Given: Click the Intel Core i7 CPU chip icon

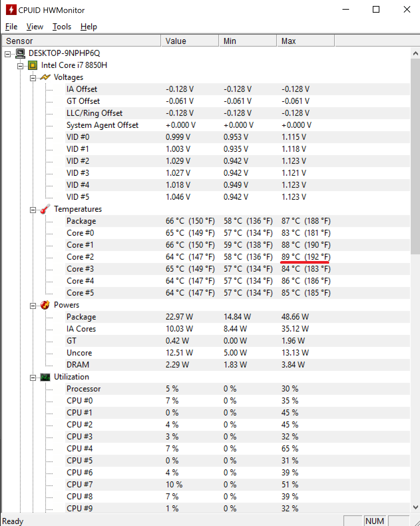Looking at the screenshot, I should point(33,65).
